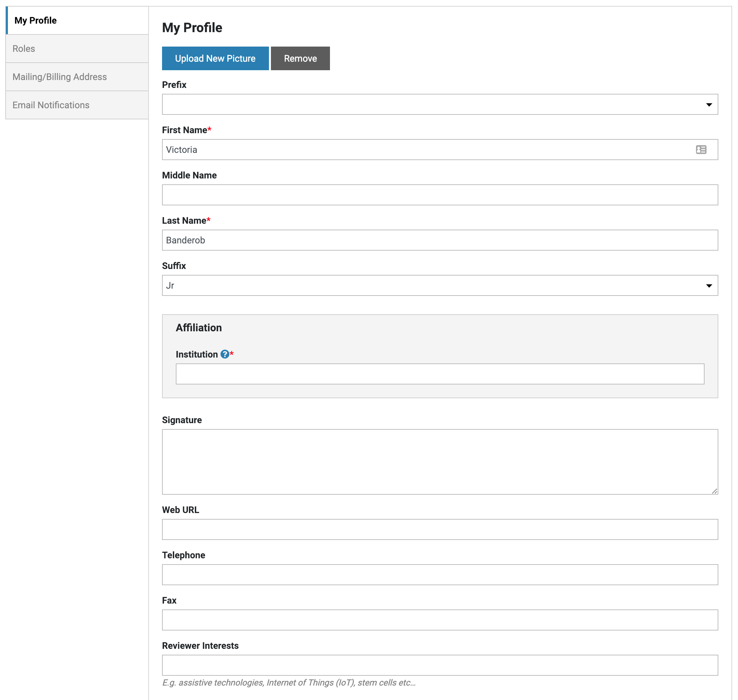Click the autofill contact card icon
738x700 pixels.
(701, 150)
